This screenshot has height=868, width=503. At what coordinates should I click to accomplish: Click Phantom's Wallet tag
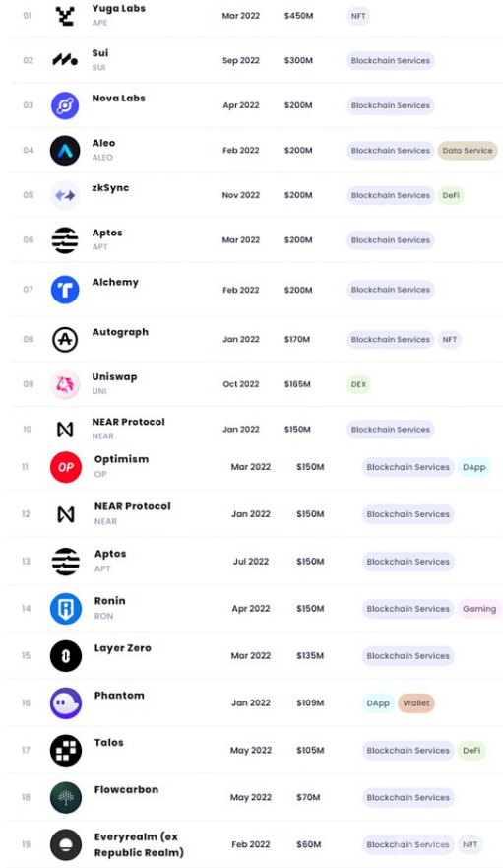(416, 703)
